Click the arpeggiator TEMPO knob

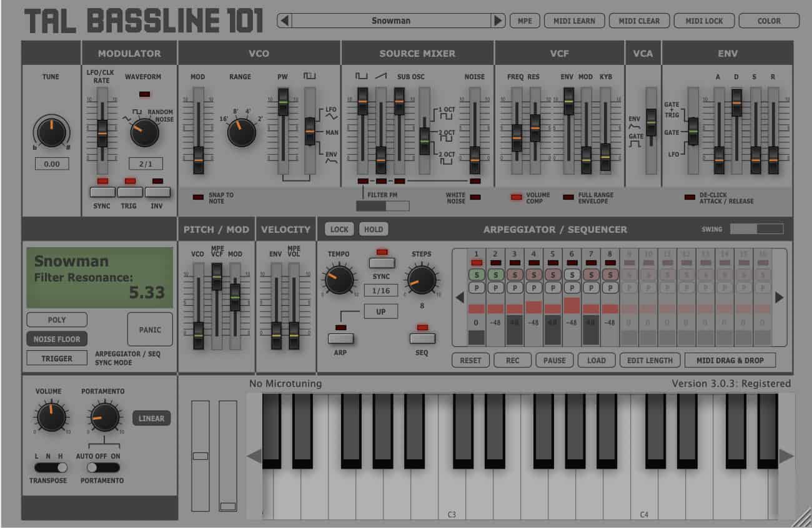point(339,279)
